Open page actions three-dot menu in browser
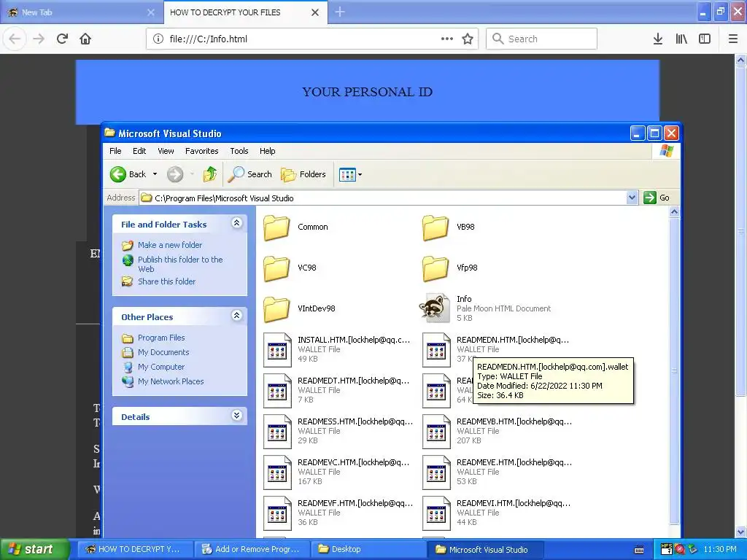Screen dimensions: 747x560 pos(447,39)
